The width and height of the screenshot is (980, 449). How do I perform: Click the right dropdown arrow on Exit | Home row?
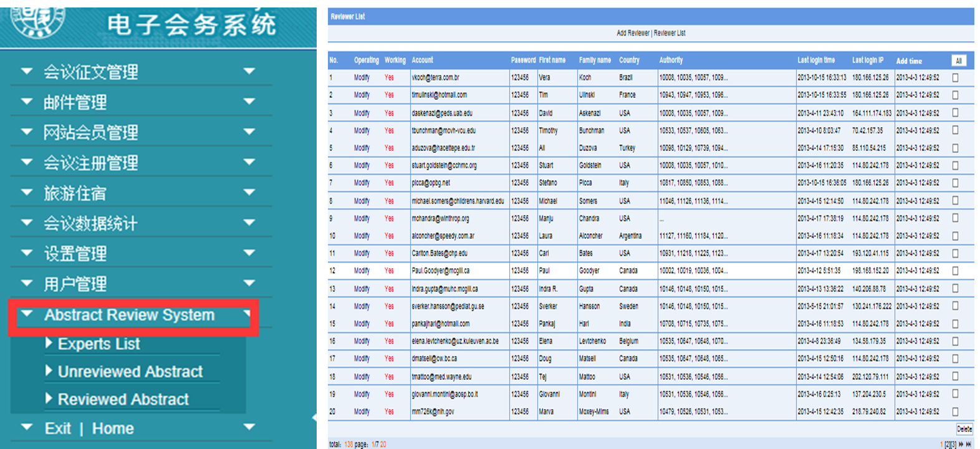coord(249,427)
